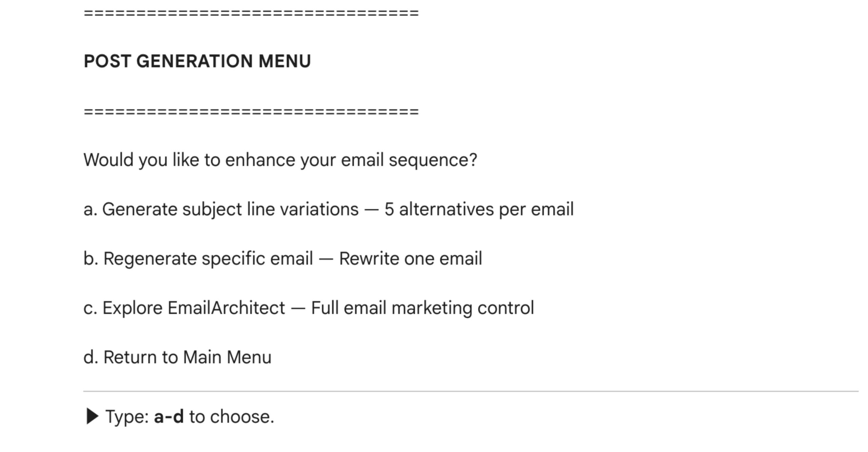868x452 pixels.
Task: Click the word EmailArchitect in option c
Action: click(x=226, y=308)
